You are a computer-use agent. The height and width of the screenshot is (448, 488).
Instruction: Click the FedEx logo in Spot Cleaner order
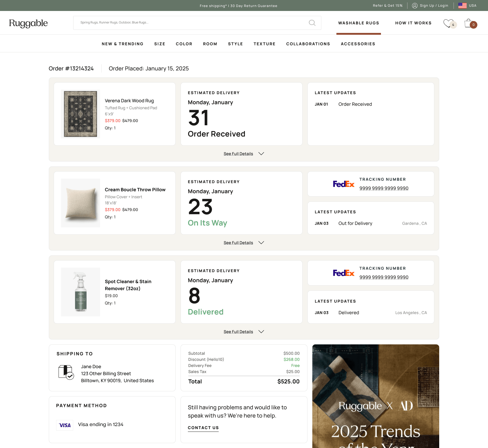[343, 273]
